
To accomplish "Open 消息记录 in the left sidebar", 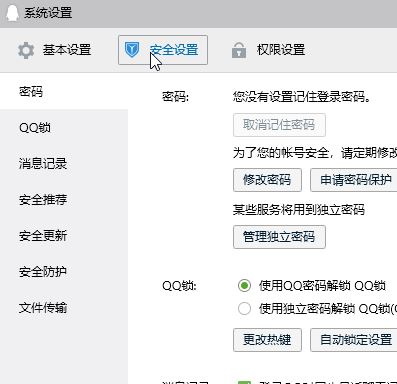I will coord(64,163).
